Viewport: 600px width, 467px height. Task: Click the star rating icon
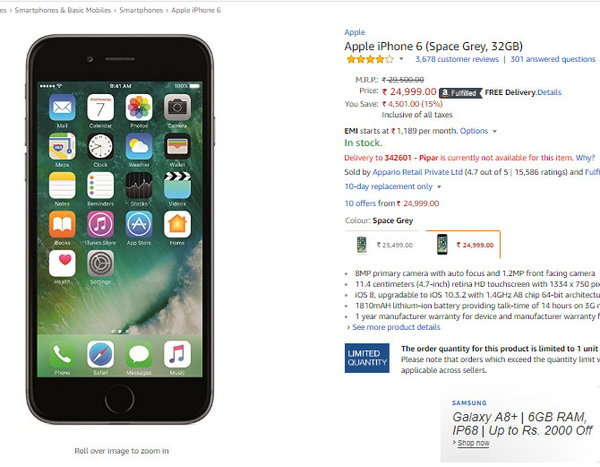pos(370,59)
